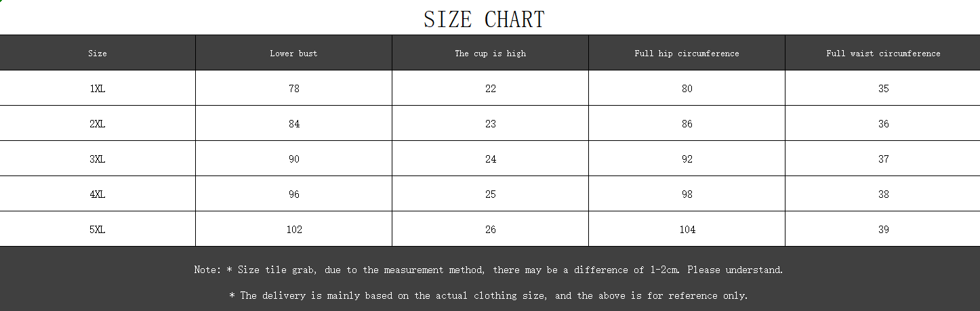This screenshot has width=980, height=311.
Task: Click the waist circumference value 38
Action: tap(883, 194)
